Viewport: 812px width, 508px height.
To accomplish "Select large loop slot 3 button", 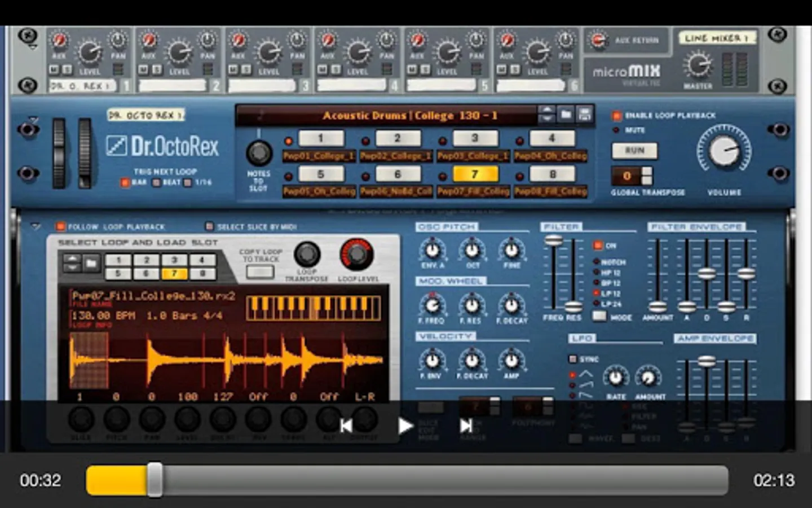I will [475, 138].
